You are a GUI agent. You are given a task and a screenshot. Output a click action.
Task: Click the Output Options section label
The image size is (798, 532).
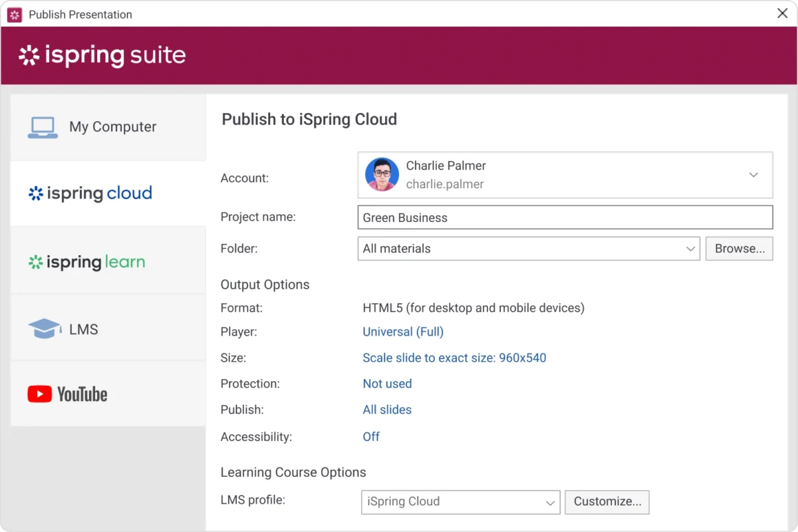(x=265, y=285)
